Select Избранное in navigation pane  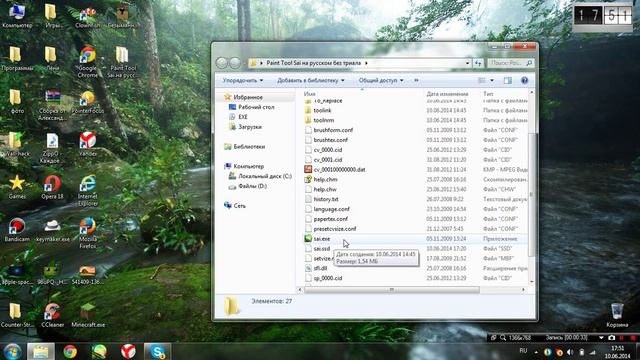[248, 97]
